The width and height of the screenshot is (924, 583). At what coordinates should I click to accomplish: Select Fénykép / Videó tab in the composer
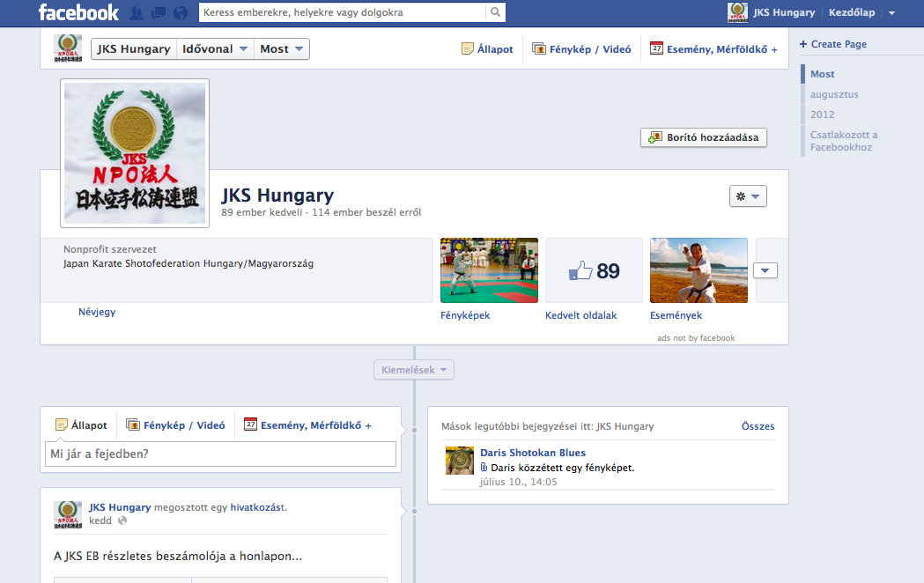(175, 425)
